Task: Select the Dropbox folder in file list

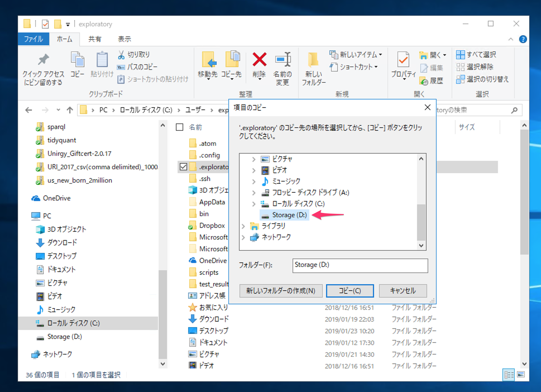Action: pyautogui.click(x=207, y=226)
